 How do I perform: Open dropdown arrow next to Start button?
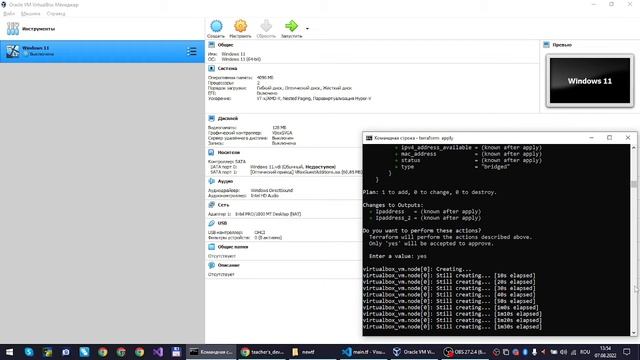[307, 29]
